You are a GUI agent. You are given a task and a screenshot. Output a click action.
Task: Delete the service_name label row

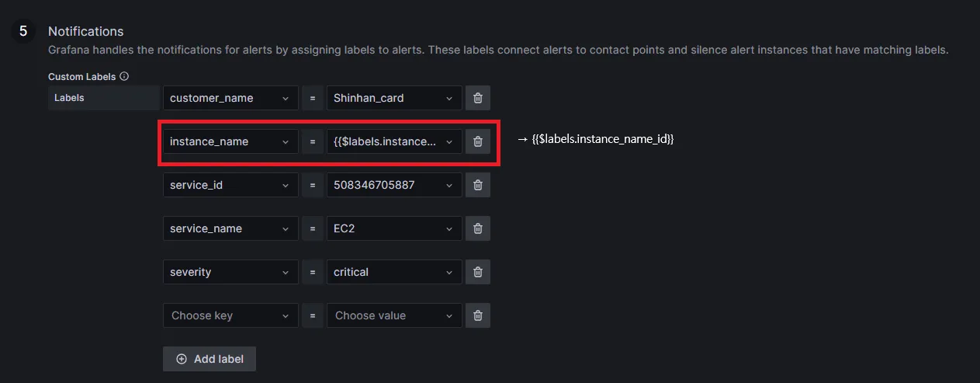point(478,228)
